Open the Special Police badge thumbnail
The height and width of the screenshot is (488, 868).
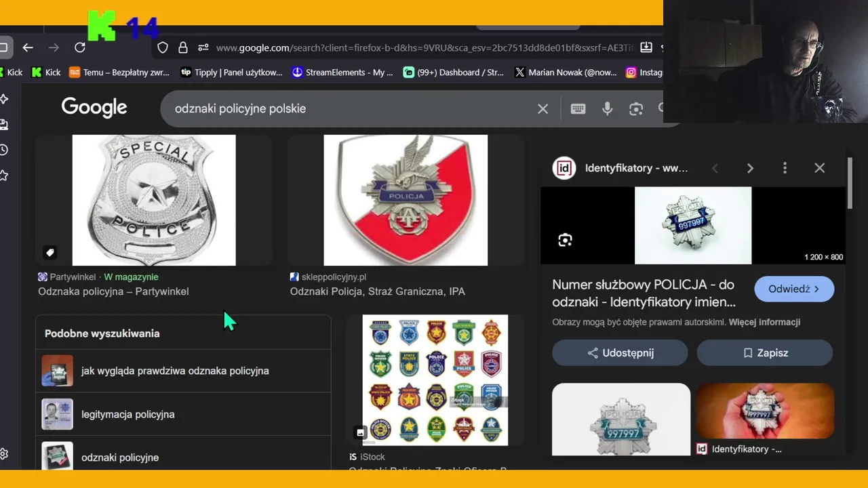pos(154,200)
